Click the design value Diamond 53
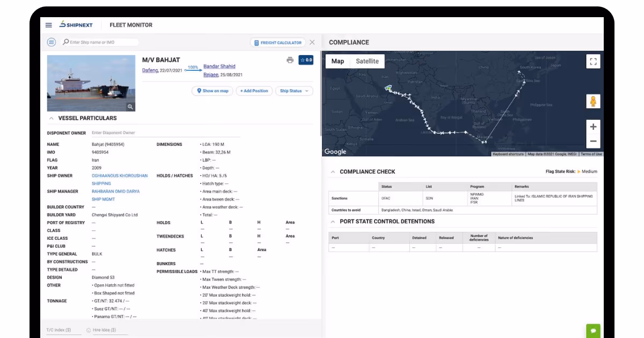The height and width of the screenshot is (338, 644). pyautogui.click(x=103, y=277)
